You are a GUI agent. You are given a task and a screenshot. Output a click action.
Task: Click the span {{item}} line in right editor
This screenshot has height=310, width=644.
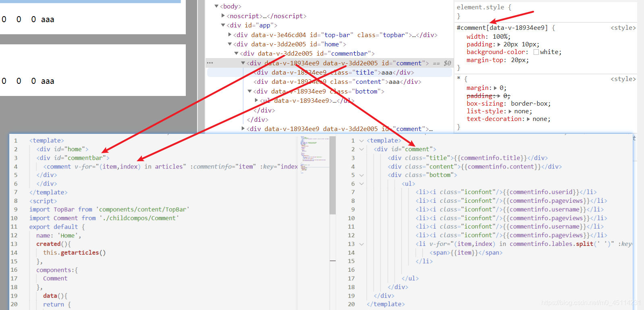tap(466, 253)
